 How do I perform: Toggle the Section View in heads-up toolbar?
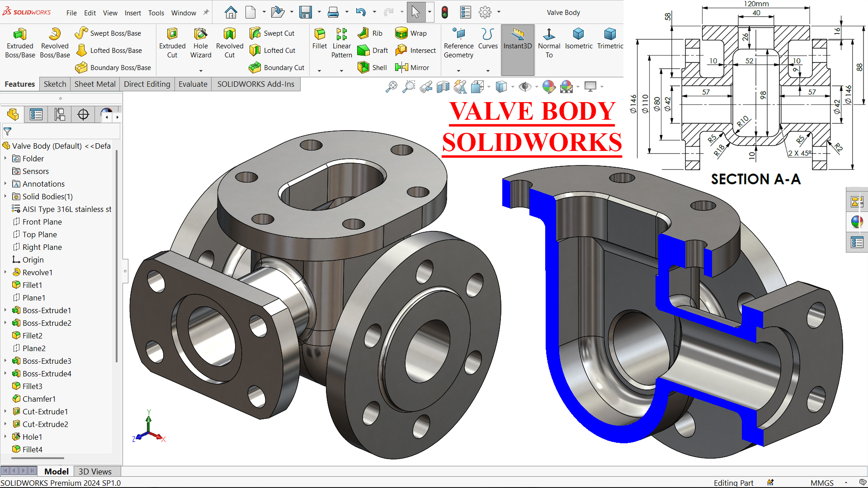[443, 86]
